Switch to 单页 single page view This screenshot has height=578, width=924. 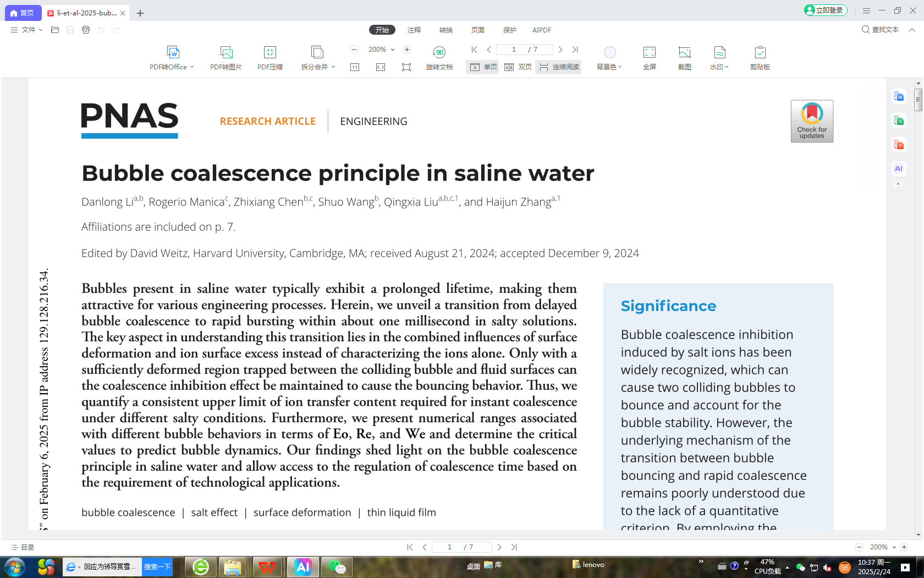pos(483,67)
